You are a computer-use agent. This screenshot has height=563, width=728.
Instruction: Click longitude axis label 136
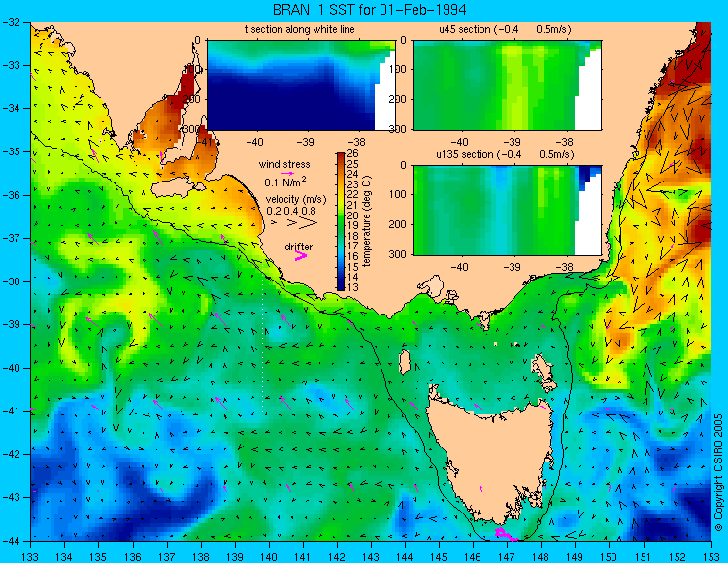click(x=133, y=556)
